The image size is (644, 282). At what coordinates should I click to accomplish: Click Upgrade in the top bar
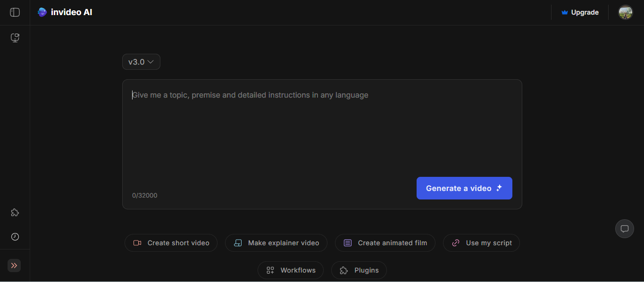pyautogui.click(x=585, y=12)
